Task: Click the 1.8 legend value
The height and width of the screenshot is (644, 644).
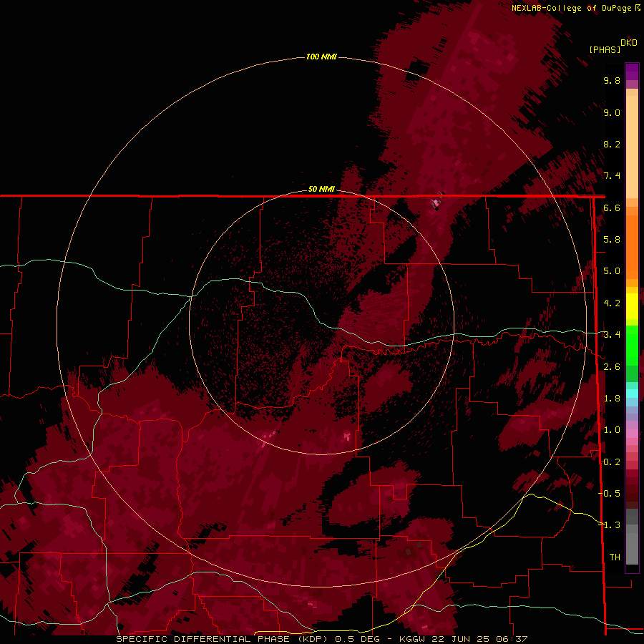Action: point(612,399)
